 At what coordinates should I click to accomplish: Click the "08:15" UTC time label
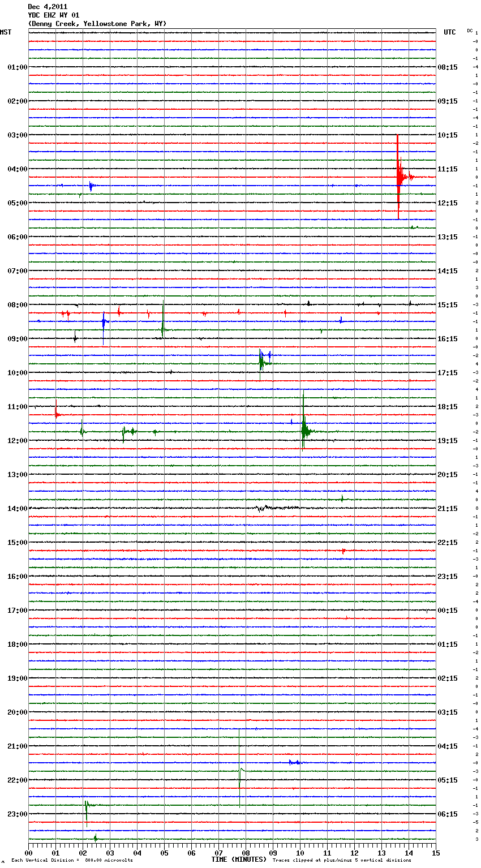tap(448, 67)
